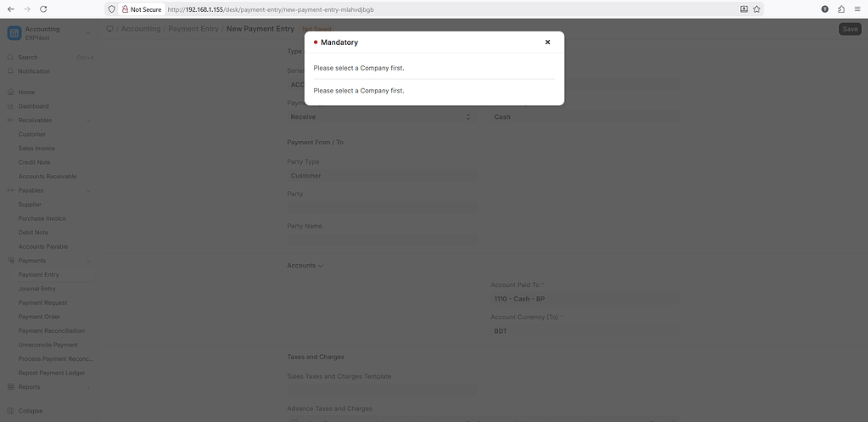Click the Mode of Payment Cash field
Image resolution: width=868 pixels, height=422 pixels.
point(585,117)
